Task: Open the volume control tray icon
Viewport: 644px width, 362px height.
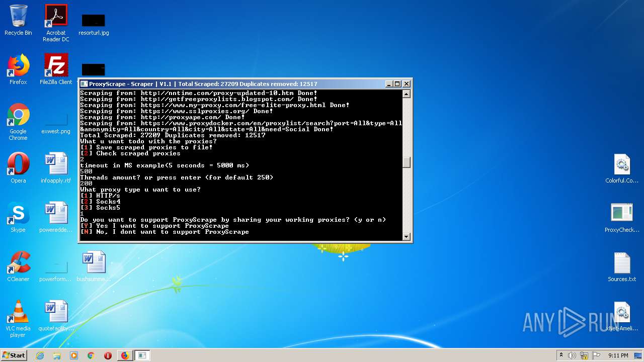Action: coord(572,355)
